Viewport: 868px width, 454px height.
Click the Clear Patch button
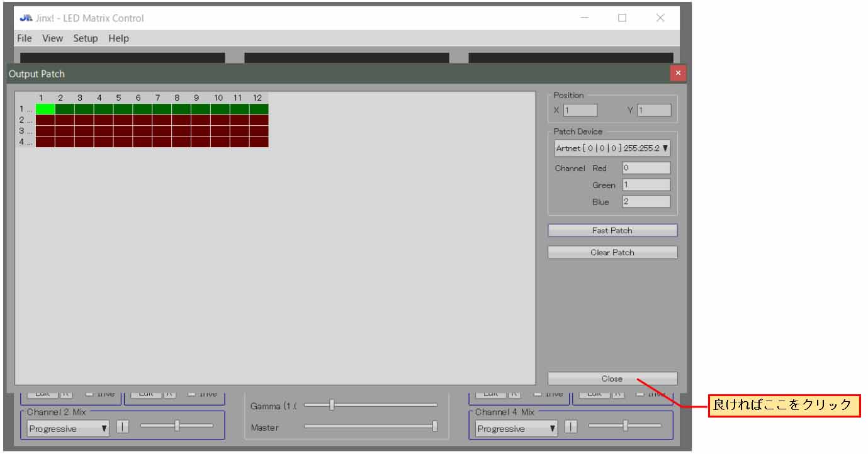pyautogui.click(x=612, y=253)
